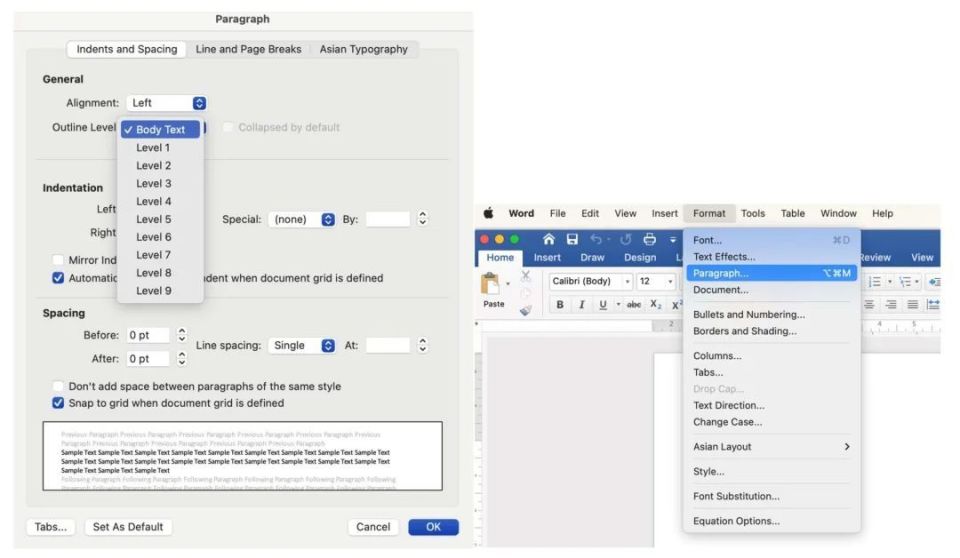Switch to Asian Typography tab
Image resolution: width=960 pixels, height=558 pixels.
[364, 49]
